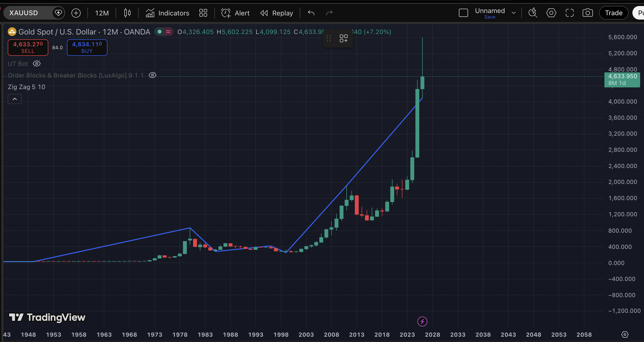Click the 4,634.110 BUY button
The height and width of the screenshot is (342, 644).
point(87,48)
